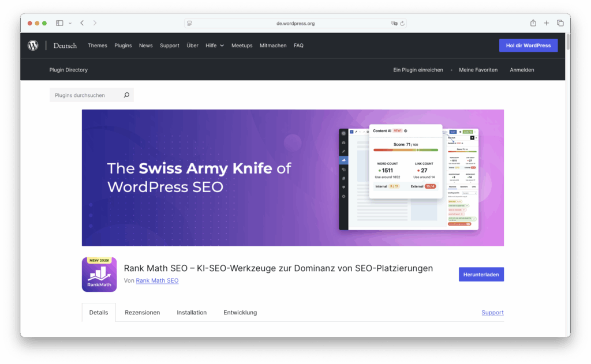
Task: Open the Plugins menu item
Action: coord(123,46)
